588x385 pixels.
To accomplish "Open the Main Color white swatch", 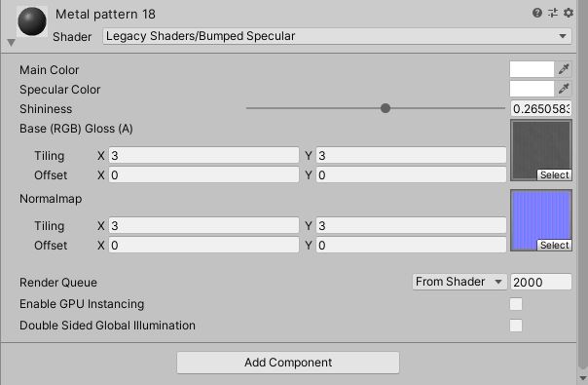I will (532, 69).
